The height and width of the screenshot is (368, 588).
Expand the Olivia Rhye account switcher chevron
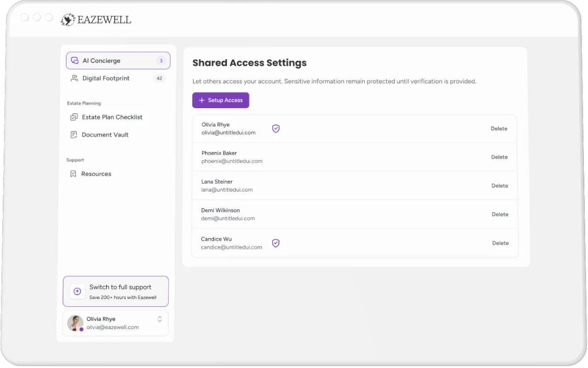coord(159,319)
